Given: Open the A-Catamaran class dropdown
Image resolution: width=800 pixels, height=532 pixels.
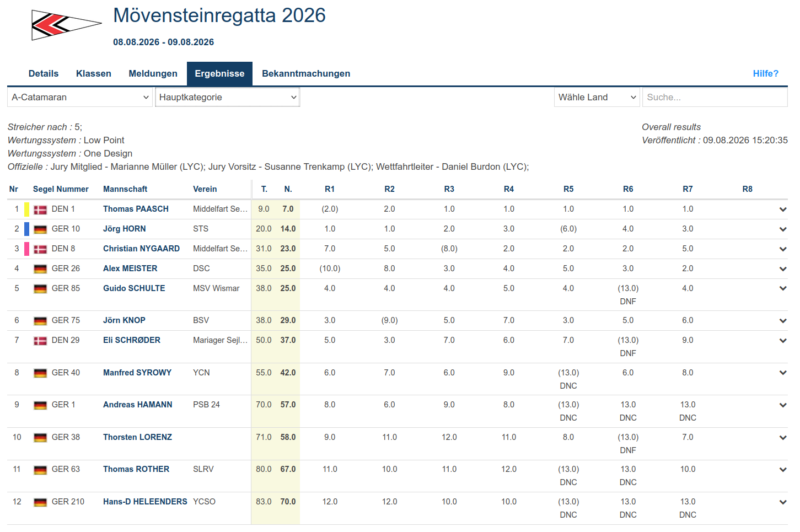Looking at the screenshot, I should [80, 98].
